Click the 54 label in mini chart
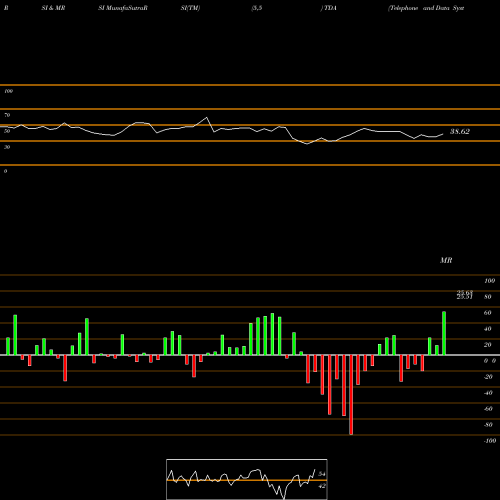 [x=322, y=474]
